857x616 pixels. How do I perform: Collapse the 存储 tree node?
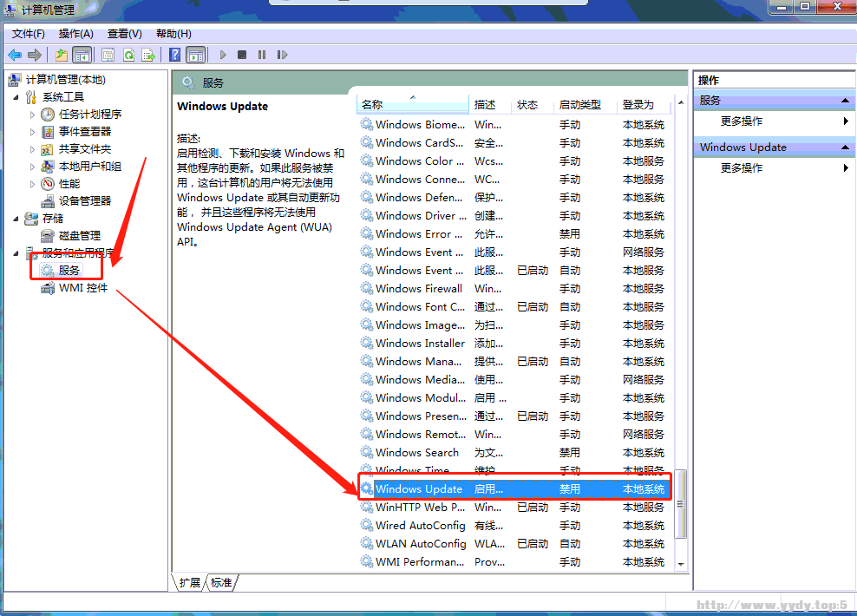16,219
